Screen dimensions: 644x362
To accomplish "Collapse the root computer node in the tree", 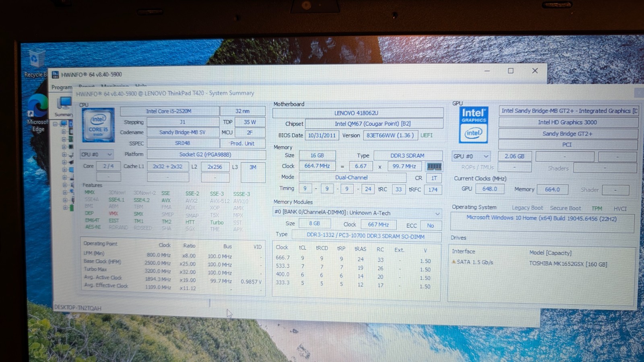I will (x=56, y=124).
